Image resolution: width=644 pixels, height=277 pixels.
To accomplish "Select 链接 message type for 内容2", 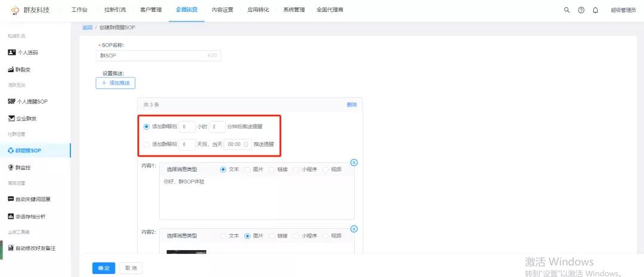I will [x=271, y=236].
